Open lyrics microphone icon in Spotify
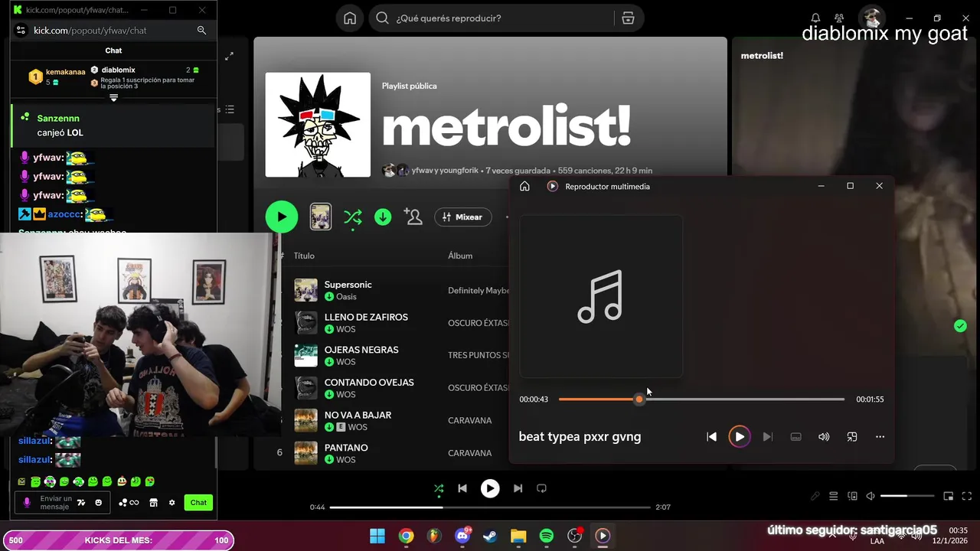Viewport: 980px width, 551px height. click(x=816, y=496)
